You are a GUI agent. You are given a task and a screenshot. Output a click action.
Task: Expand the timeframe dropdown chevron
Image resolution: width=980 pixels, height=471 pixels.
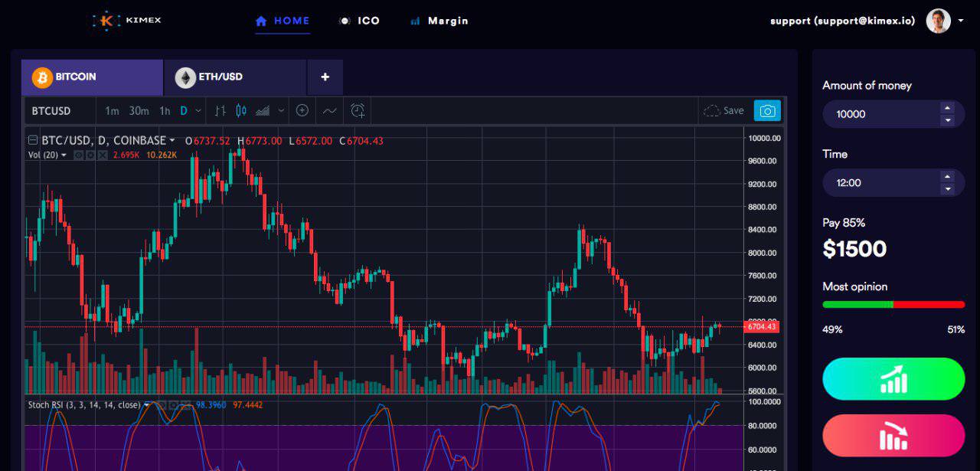pyautogui.click(x=198, y=111)
